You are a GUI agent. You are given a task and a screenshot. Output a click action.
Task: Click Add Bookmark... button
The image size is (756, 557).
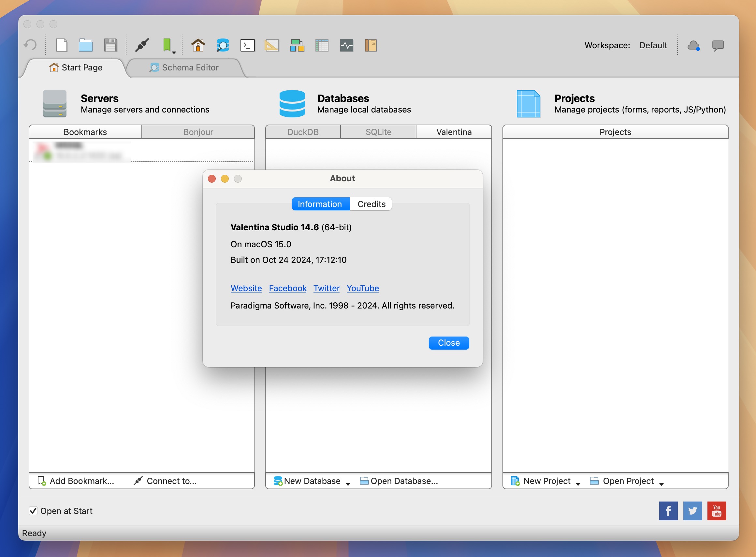coord(76,481)
